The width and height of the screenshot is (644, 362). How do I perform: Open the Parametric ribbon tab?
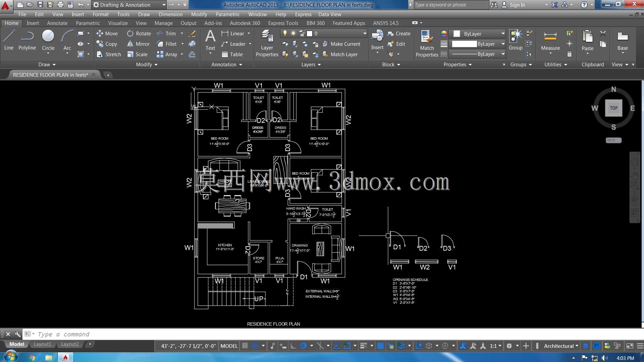point(88,23)
